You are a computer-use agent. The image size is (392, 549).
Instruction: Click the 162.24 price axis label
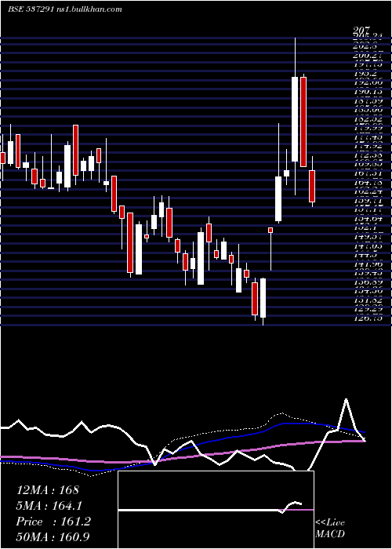click(x=367, y=191)
